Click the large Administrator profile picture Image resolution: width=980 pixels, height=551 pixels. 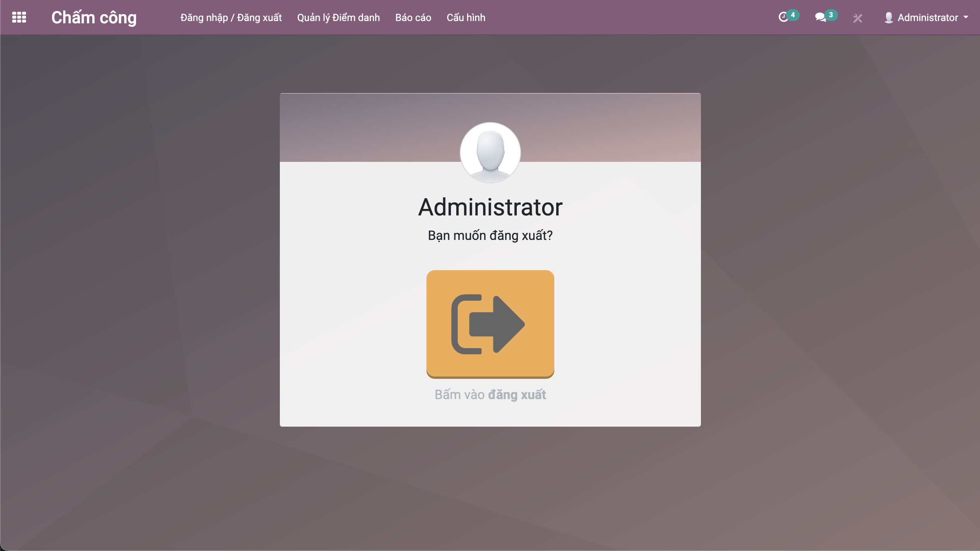tap(490, 152)
